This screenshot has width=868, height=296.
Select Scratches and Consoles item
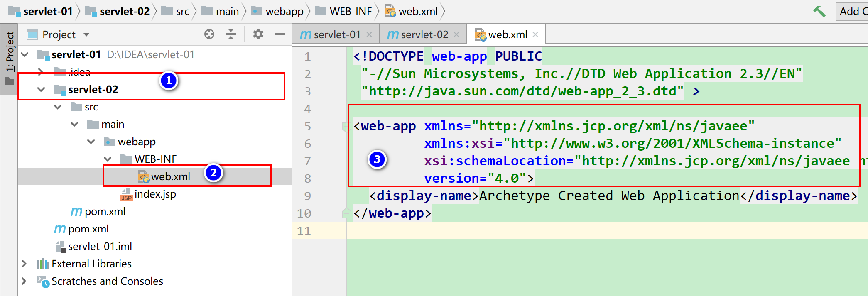pos(107,281)
